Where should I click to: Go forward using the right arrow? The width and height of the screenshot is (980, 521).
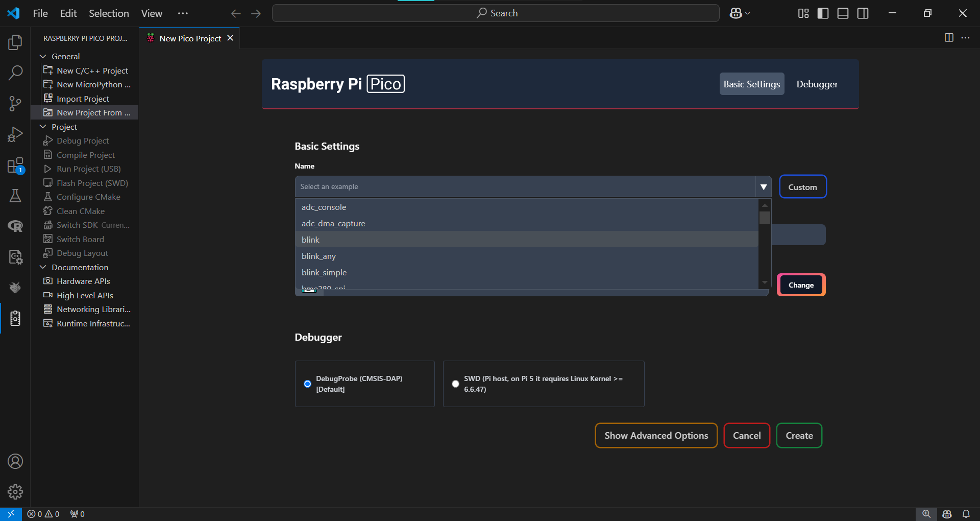coord(256,13)
